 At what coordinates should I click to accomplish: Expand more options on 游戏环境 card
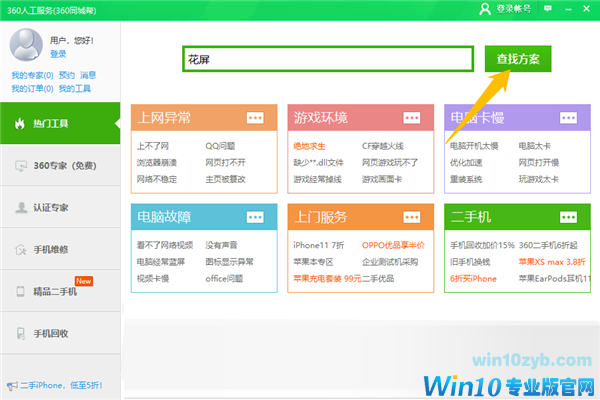click(412, 118)
